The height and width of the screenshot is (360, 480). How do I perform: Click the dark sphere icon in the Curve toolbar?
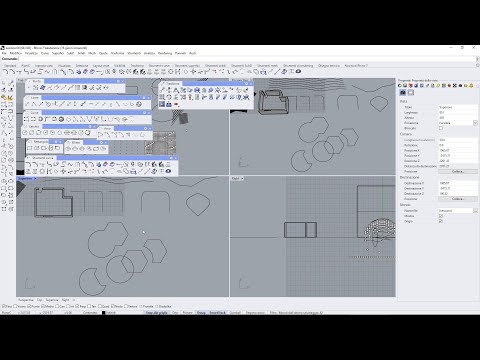(x=61, y=119)
